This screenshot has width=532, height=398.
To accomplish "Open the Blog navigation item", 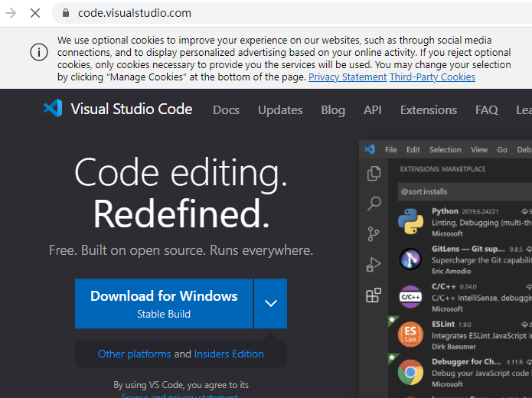I will click(333, 110).
